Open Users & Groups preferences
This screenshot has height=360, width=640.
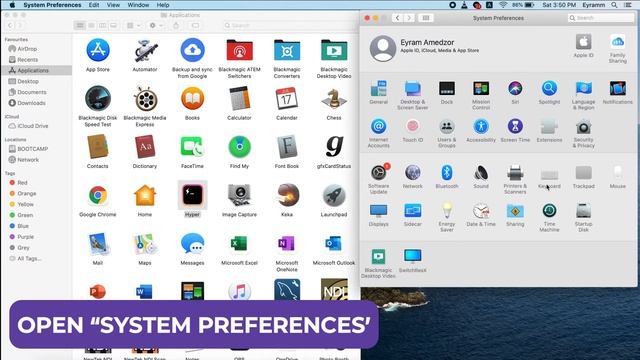click(447, 133)
